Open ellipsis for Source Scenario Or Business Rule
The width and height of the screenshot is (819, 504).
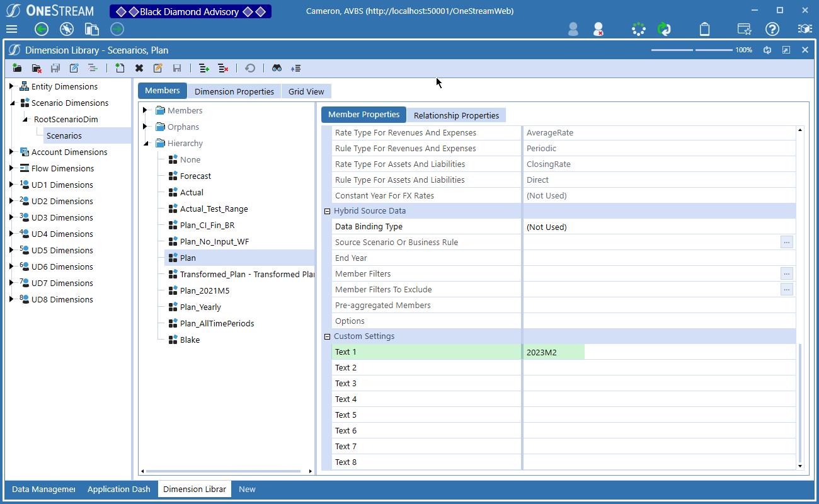coord(786,242)
